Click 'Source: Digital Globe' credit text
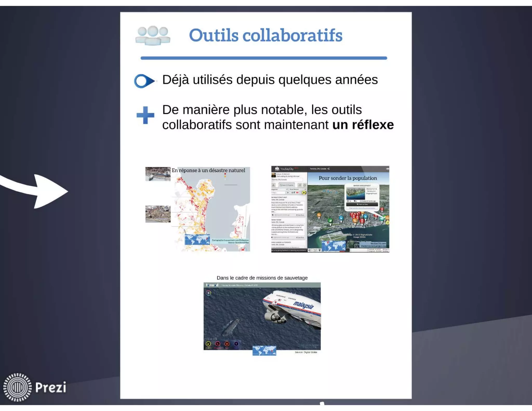The image size is (532, 411). click(x=306, y=352)
